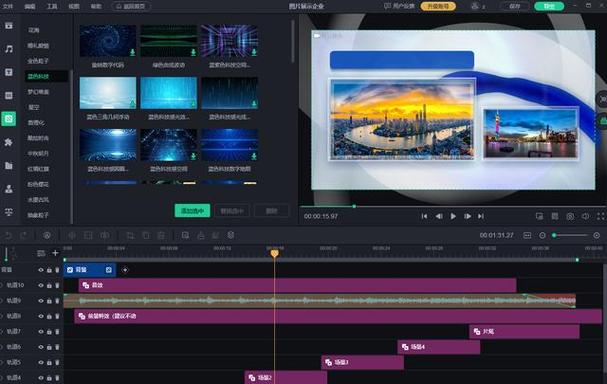The height and width of the screenshot is (384, 607).
Task: Choose the 星空 category in the list
Action: (x=34, y=107)
